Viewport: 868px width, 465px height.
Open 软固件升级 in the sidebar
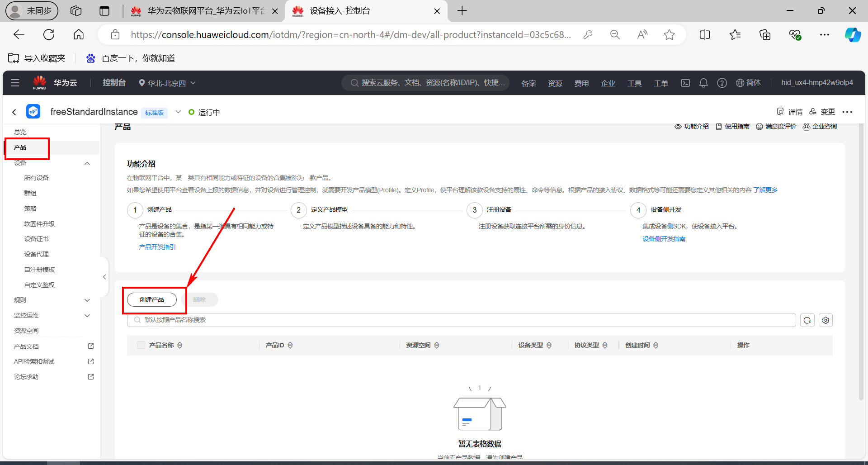point(39,224)
